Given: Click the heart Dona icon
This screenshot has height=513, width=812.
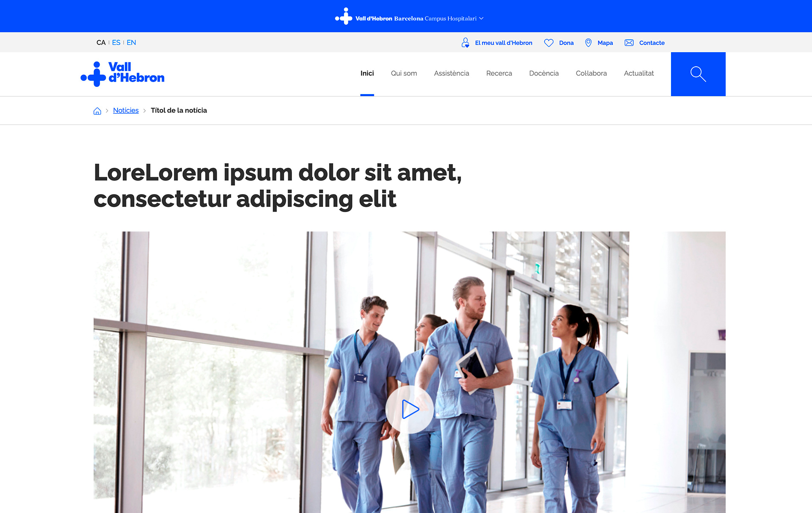Looking at the screenshot, I should tap(549, 43).
